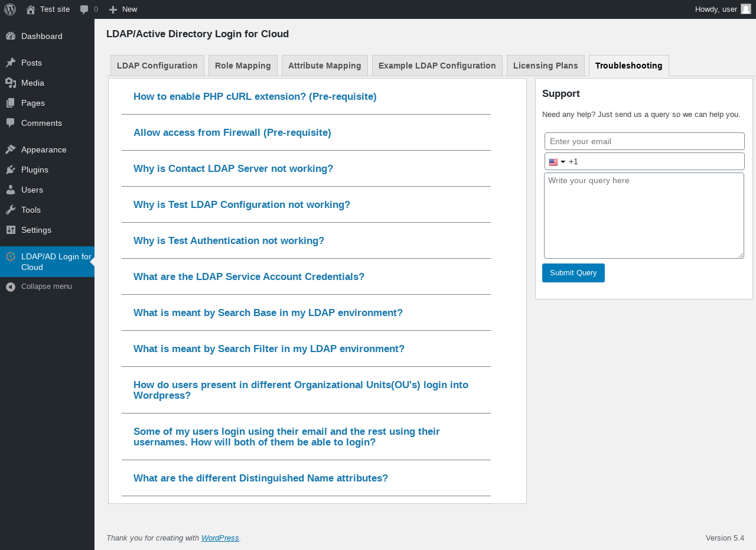Click the comments bubble icon in admin bar

point(84,9)
